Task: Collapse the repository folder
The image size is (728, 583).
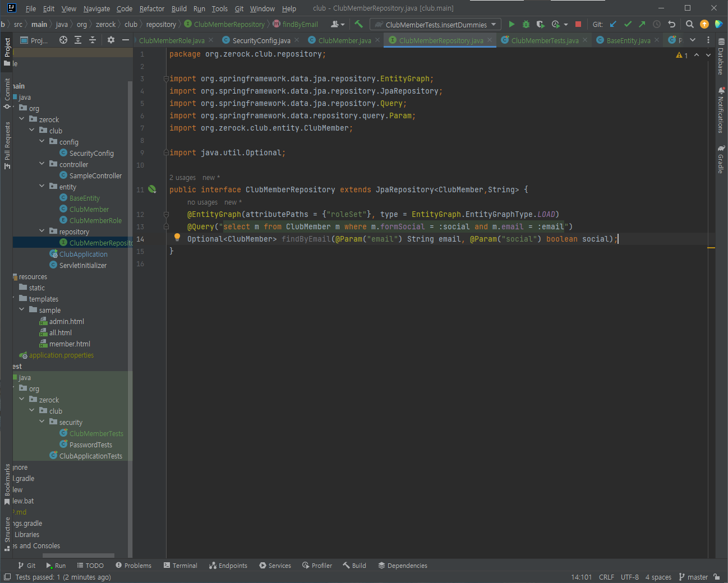Action: coord(42,231)
